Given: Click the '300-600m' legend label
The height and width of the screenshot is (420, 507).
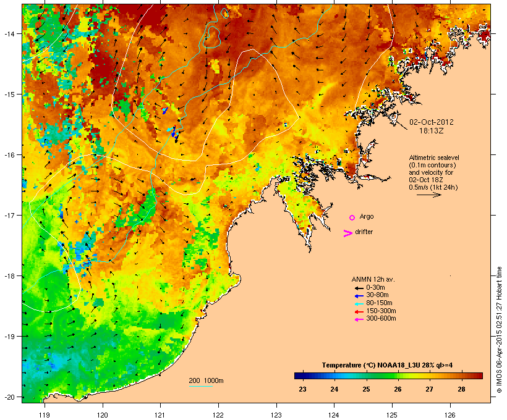Looking at the screenshot, I should tap(381, 319).
